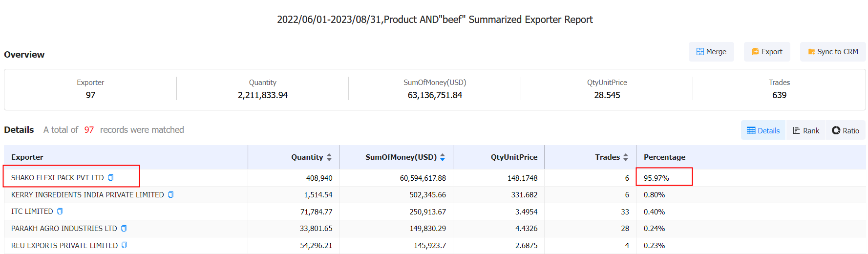Sort table by Quantity column arrows

329,157
